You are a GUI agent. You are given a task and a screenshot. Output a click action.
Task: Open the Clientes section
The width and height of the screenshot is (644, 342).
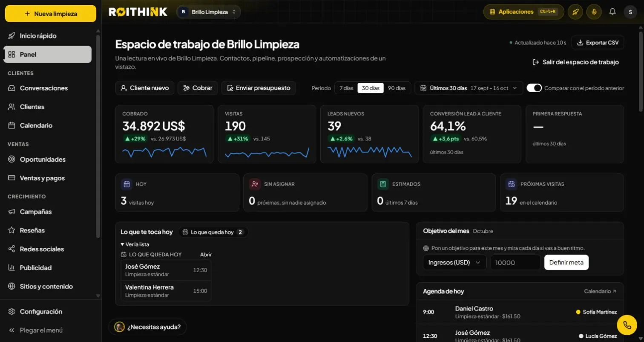(48, 107)
